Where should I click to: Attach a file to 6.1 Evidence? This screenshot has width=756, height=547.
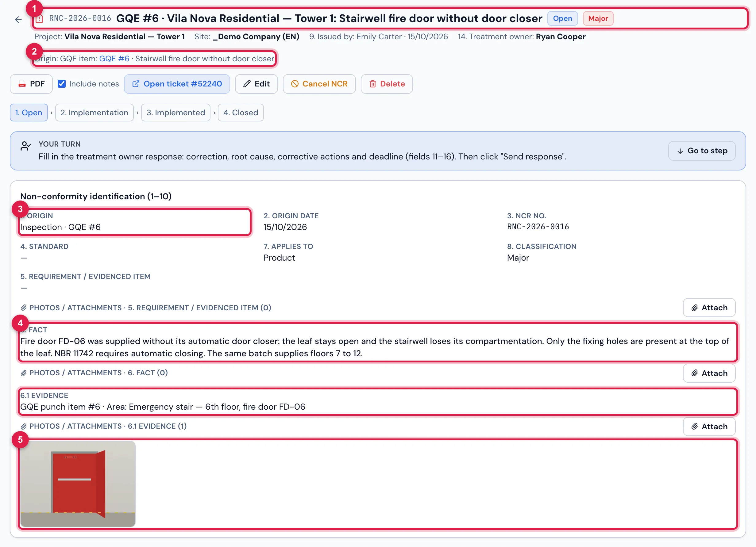709,427
